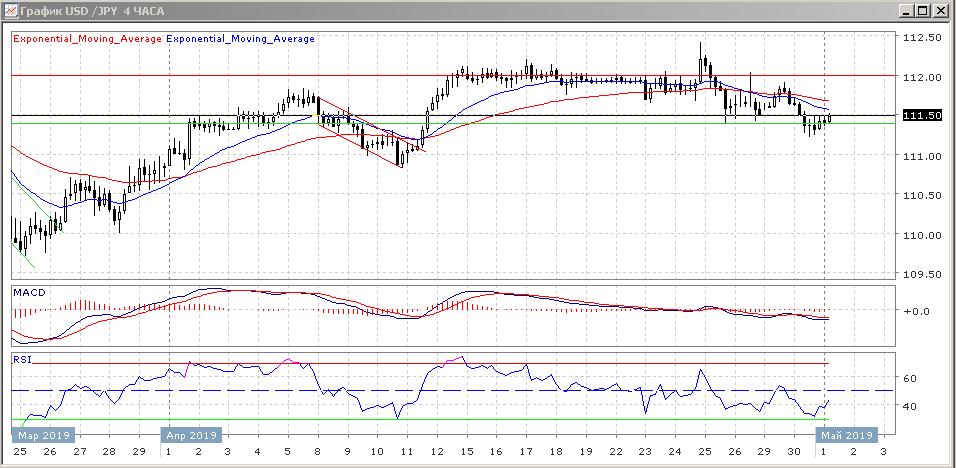The height and width of the screenshot is (468, 956).
Task: Click the red Exponential_Moving_Average legend label
Action: point(87,39)
